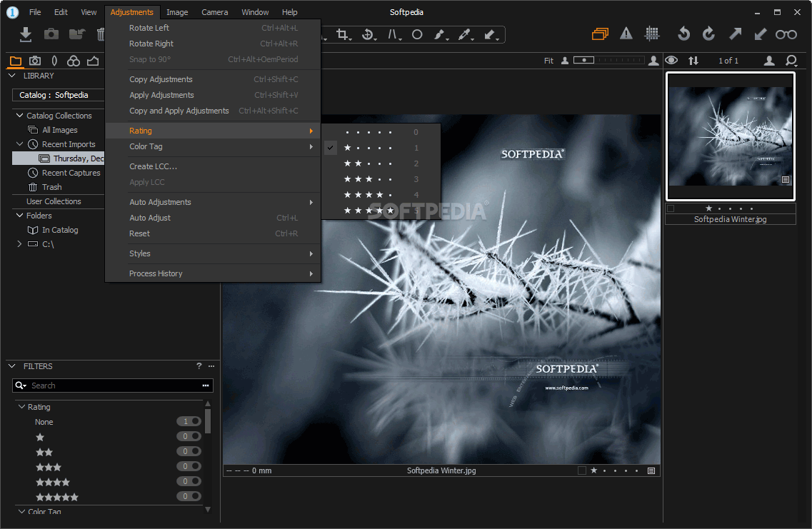
Task: Open the Exposure tool tab icon
Action: tap(93, 61)
